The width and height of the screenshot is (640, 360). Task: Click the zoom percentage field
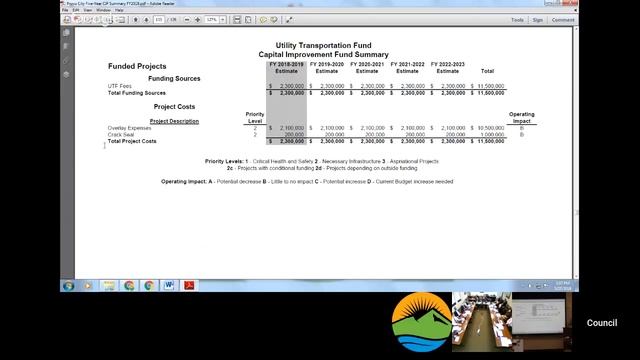coord(212,20)
